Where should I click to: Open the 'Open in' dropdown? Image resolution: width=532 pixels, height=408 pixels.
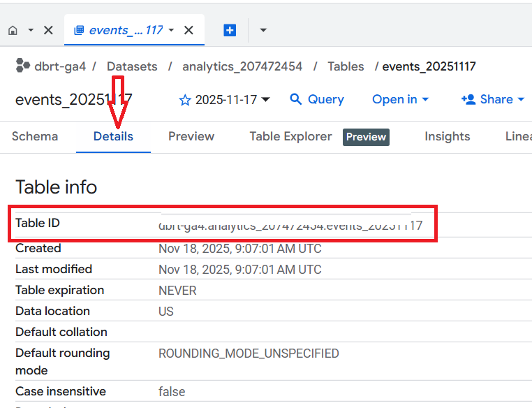point(400,99)
